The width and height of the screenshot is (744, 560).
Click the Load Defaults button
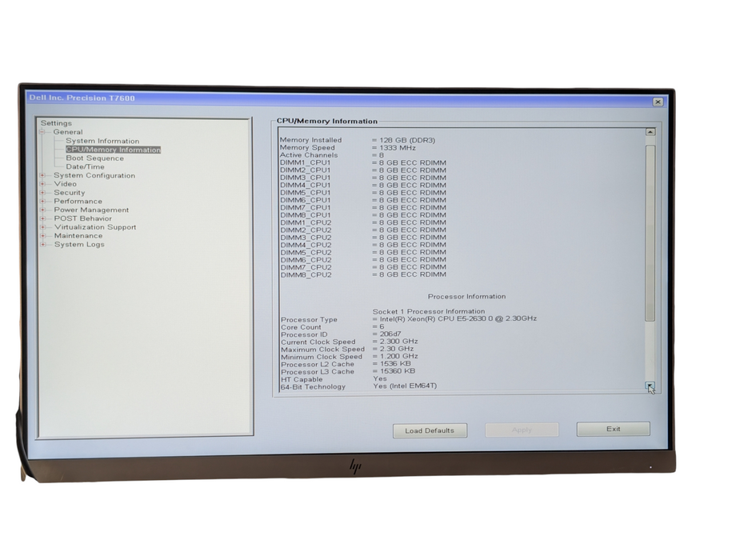click(430, 430)
